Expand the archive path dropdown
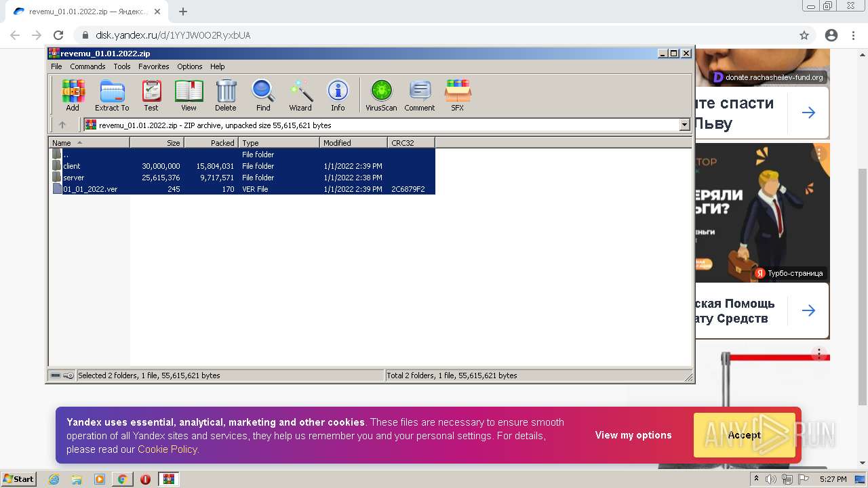Screen dimensions: 868x488 [684, 125]
